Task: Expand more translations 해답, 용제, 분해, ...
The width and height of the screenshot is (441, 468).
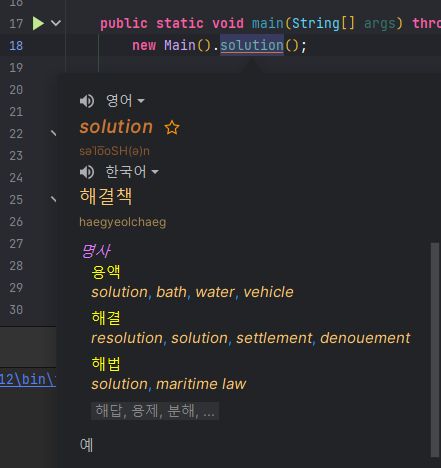Action: coord(155,411)
